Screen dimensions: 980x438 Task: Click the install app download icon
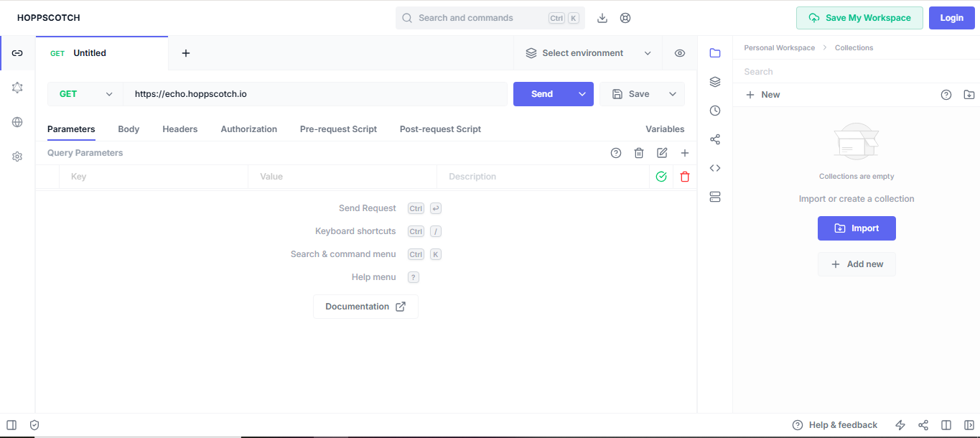(602, 18)
